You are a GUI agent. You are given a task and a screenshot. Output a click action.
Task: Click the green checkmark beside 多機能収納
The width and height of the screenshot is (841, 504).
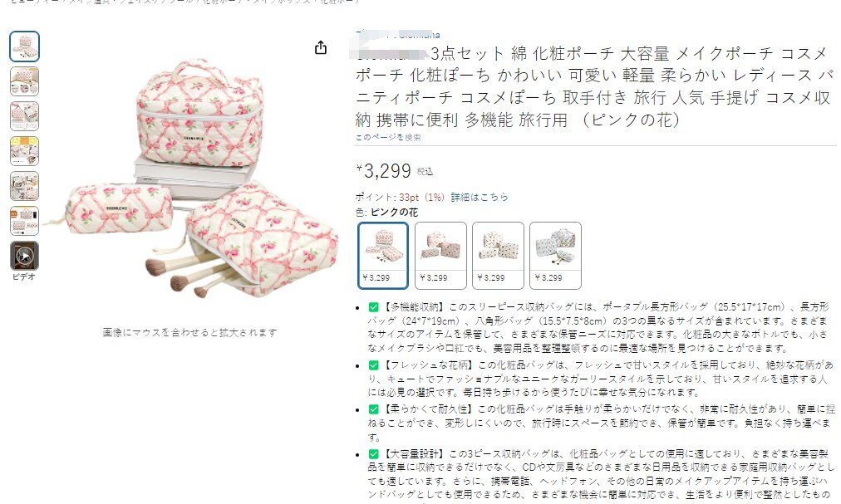pos(374,307)
